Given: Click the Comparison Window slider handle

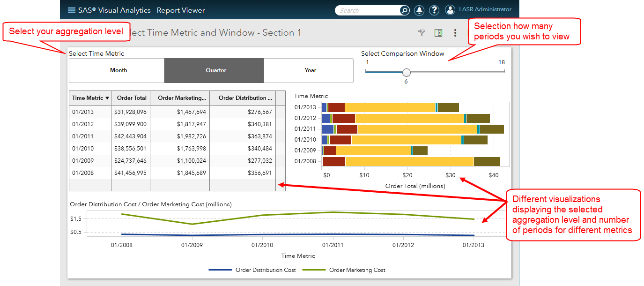Looking at the screenshot, I should tap(406, 72).
